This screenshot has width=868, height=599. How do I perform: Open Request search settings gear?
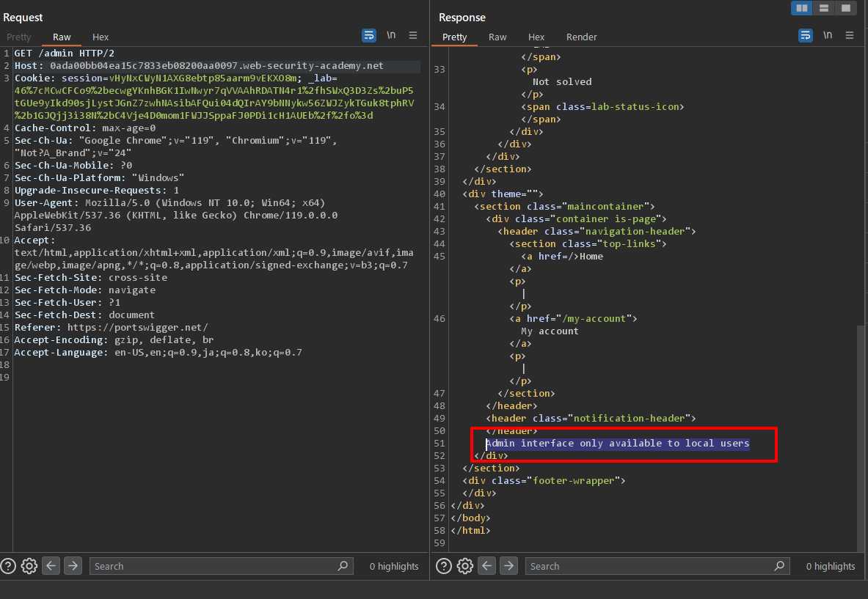[x=29, y=566]
